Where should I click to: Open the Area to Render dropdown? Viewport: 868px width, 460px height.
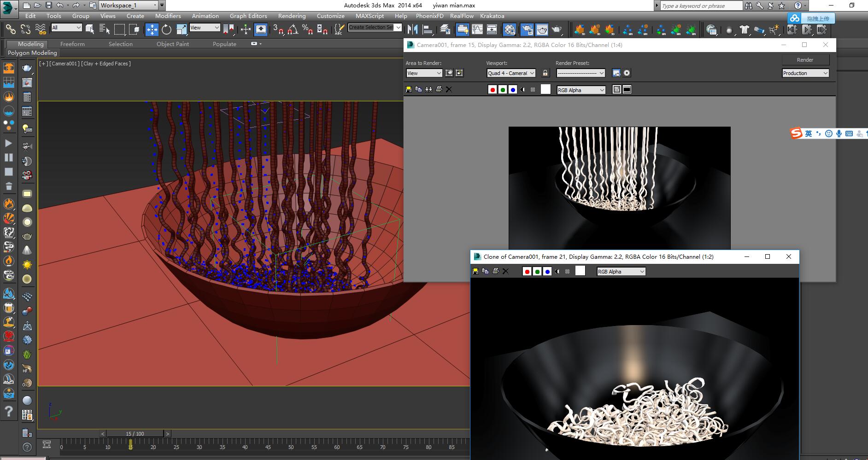coord(424,73)
